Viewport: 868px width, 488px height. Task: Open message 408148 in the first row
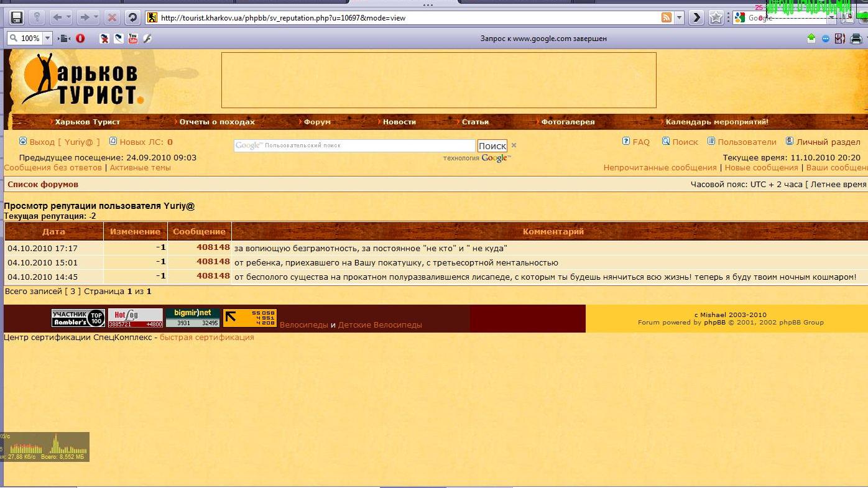point(213,247)
